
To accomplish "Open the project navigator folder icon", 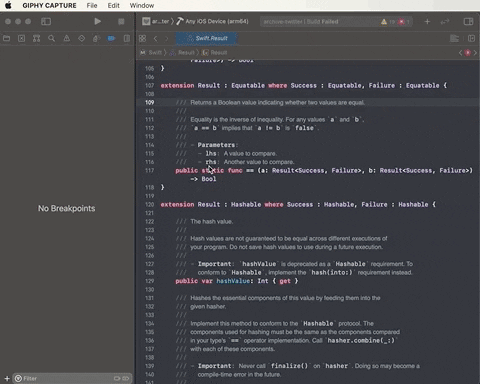I will (x=6, y=39).
